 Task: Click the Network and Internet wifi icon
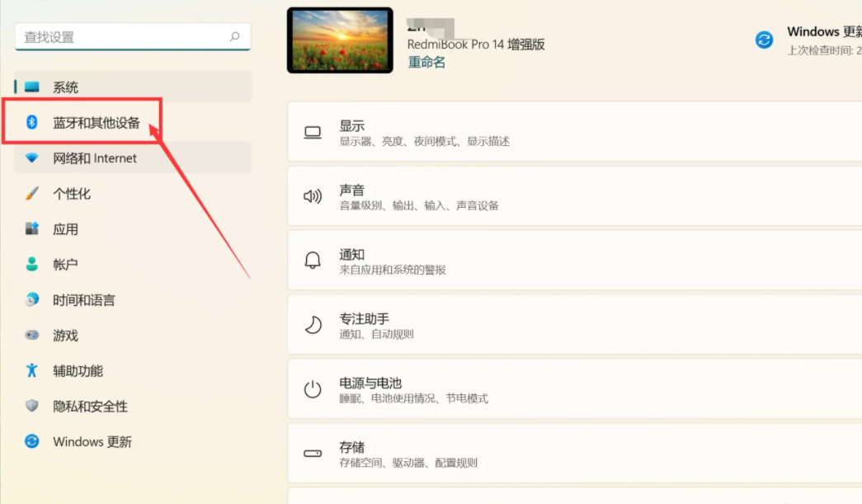click(32, 158)
